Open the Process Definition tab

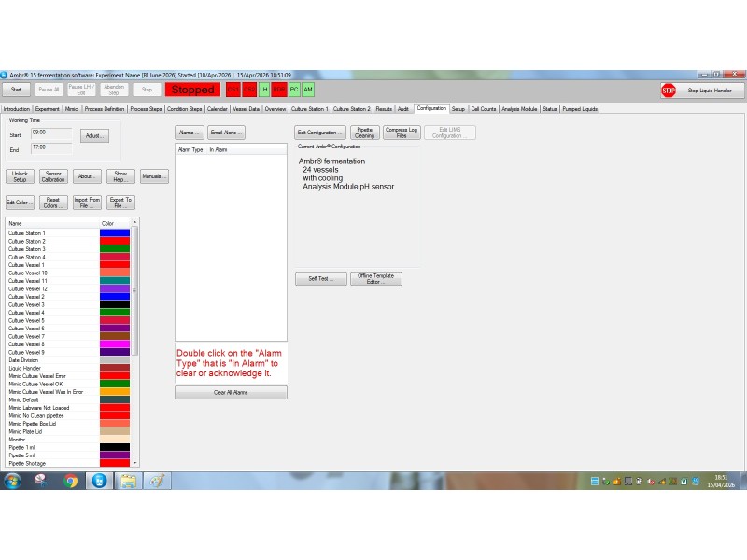[x=105, y=109]
